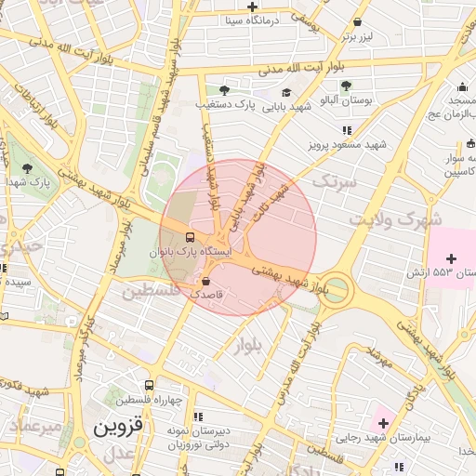Click the tree icon of پارک دستغیب

point(224,90)
